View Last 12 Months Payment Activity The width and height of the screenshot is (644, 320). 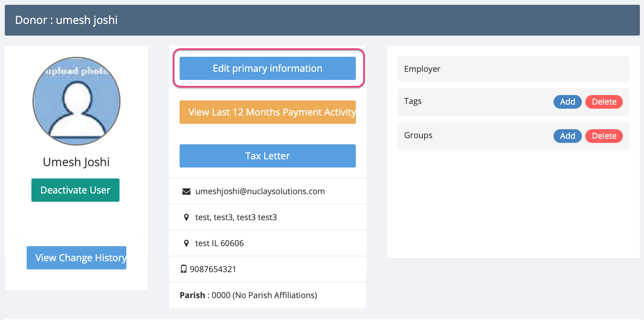click(268, 112)
